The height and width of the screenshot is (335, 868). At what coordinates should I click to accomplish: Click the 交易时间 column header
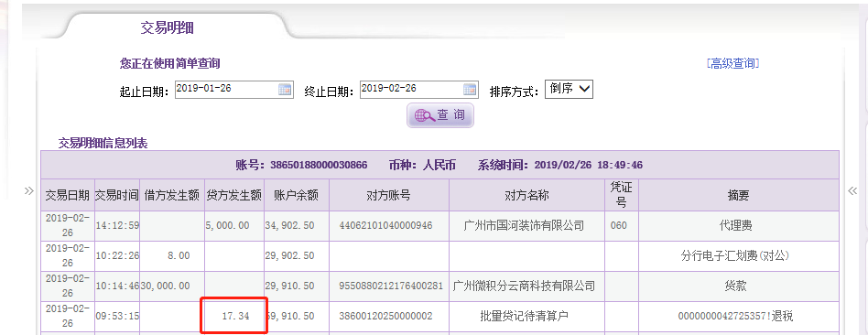click(117, 195)
